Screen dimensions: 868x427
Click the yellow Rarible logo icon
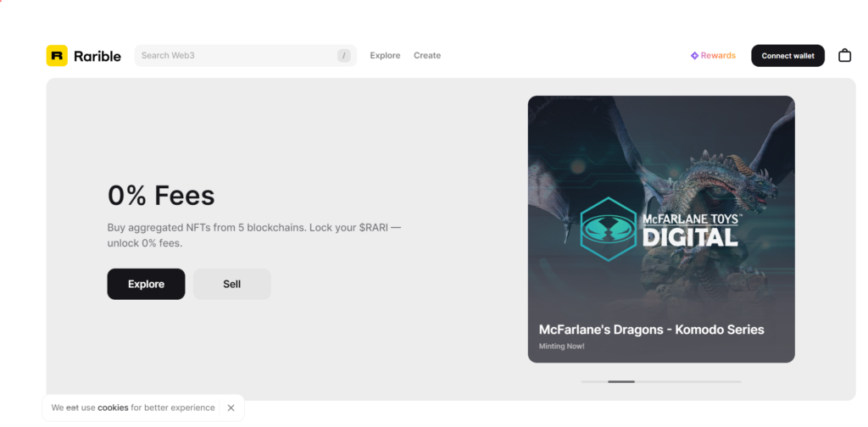point(57,56)
